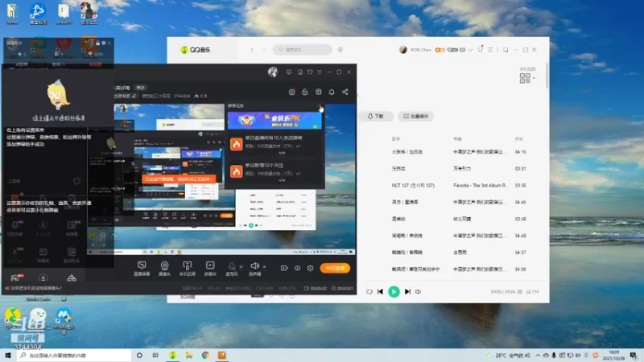Open the camera source in streaming toolbar
Screen dimensions: 644x362
(x=164, y=268)
